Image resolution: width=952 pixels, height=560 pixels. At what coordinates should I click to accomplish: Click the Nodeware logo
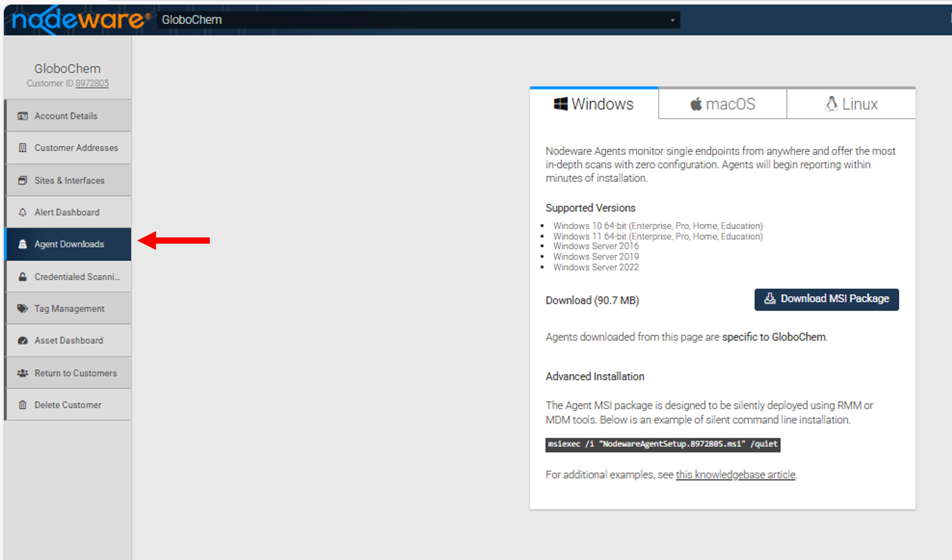click(x=81, y=20)
